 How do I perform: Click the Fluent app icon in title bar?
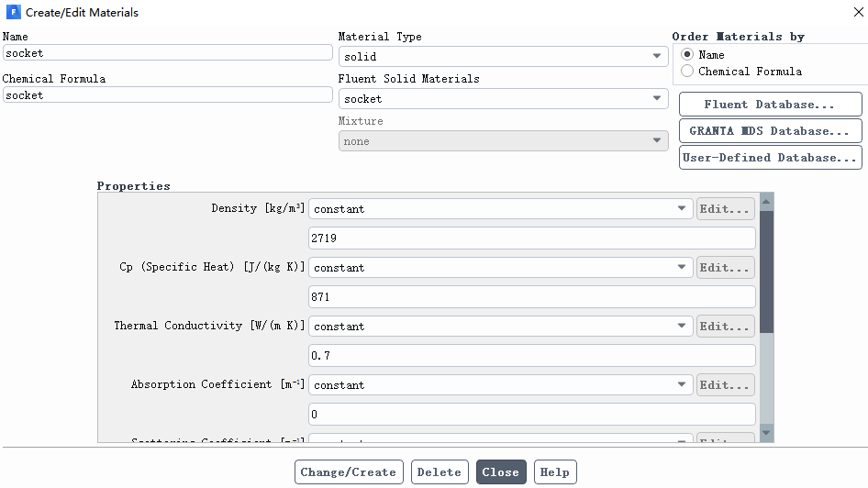click(x=13, y=12)
